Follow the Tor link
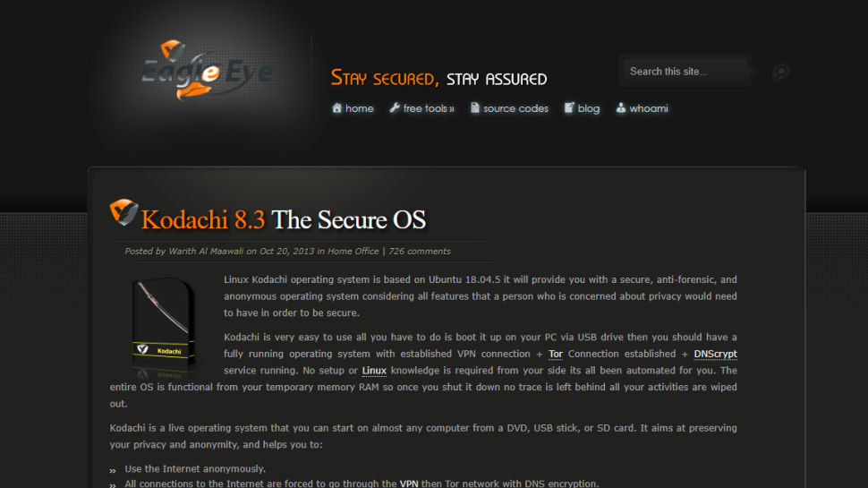The height and width of the screenshot is (488, 868). 555,354
